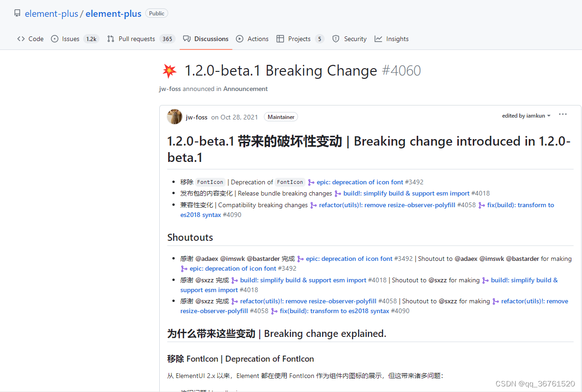Click @sxzz mention in '感谢 @sxzz 完成 build!' line

point(204,280)
